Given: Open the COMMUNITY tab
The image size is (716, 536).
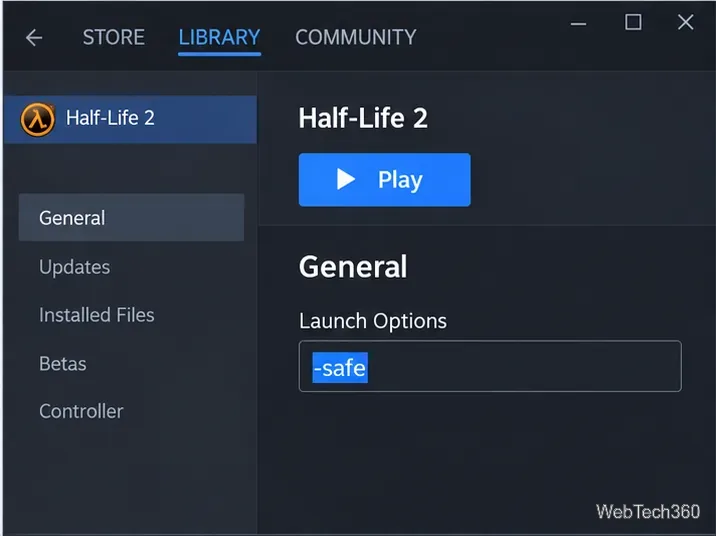Looking at the screenshot, I should click(356, 37).
